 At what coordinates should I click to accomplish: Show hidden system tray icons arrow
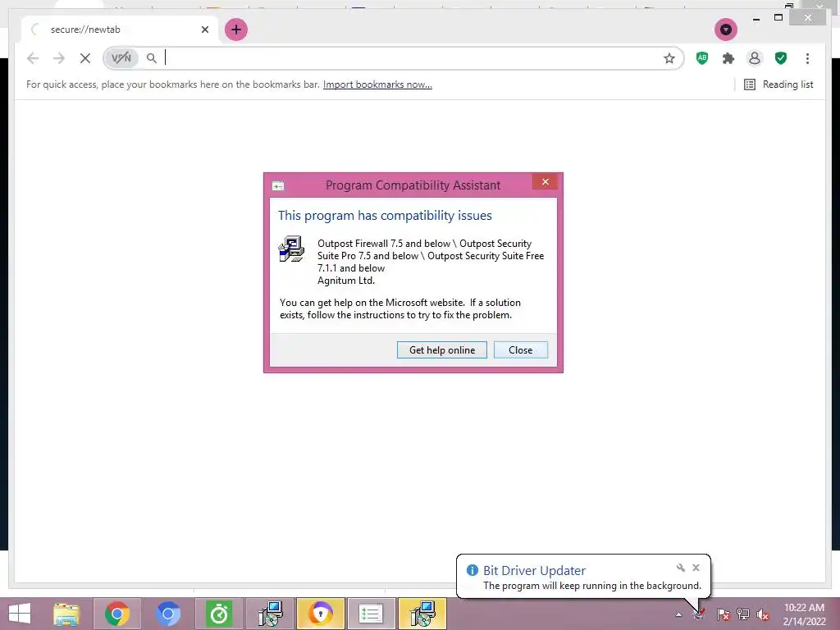[678, 615]
